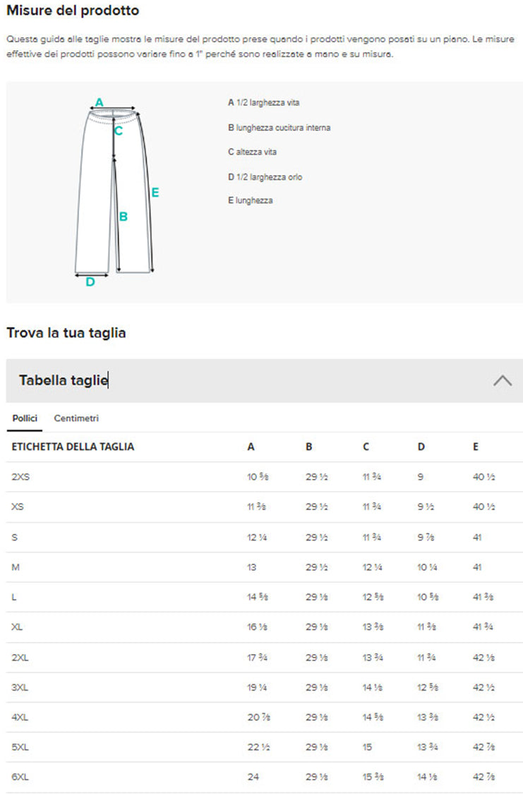Collapse the Tabella taglie chevron arrow
This screenshot has height=812, width=523.
502,380
